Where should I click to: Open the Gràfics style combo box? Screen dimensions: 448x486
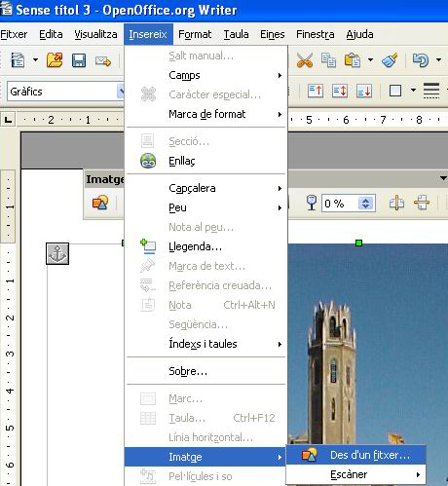coord(66,92)
